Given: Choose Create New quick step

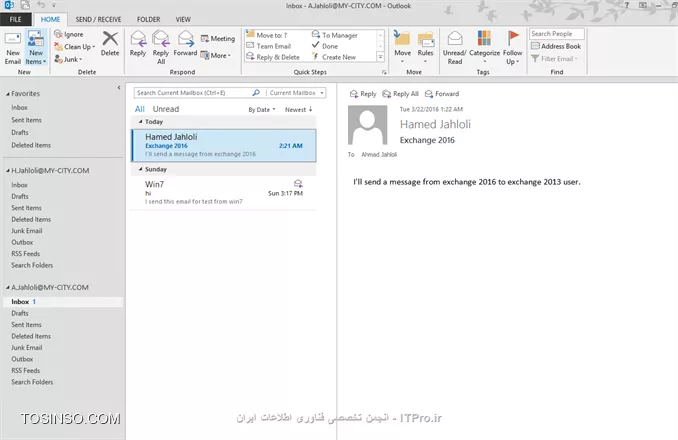Looking at the screenshot, I should [x=334, y=57].
